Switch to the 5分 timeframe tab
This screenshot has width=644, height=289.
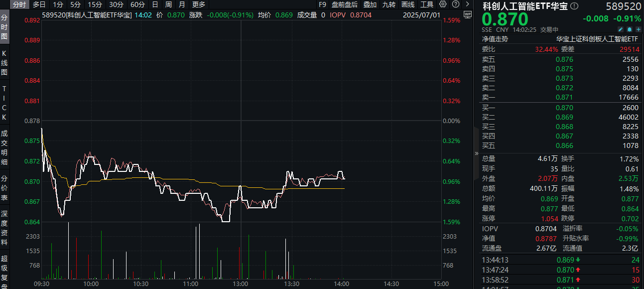[75, 4]
